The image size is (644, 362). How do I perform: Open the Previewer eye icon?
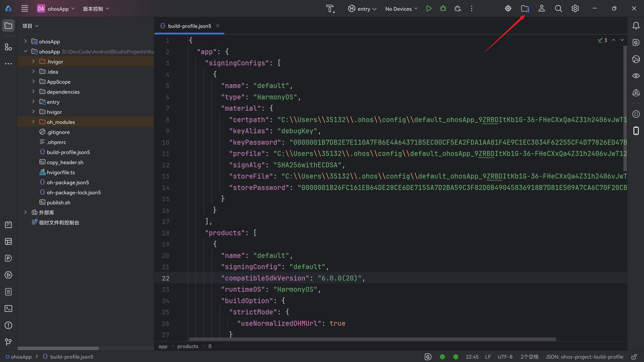click(636, 76)
